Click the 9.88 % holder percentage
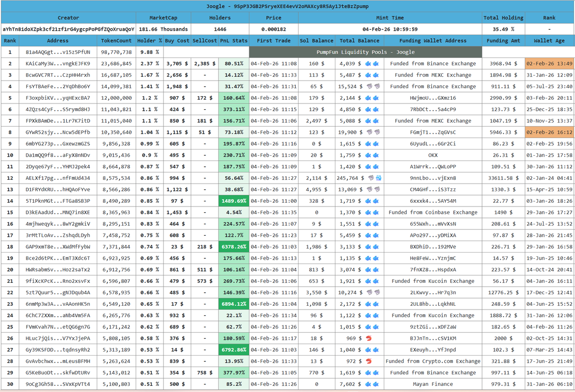This screenshot has width=575, height=392. tap(149, 52)
